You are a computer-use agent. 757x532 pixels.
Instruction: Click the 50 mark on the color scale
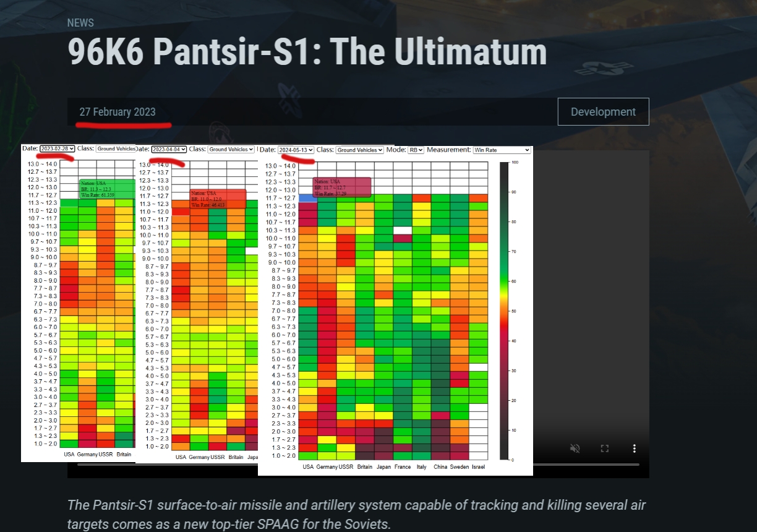click(x=514, y=311)
